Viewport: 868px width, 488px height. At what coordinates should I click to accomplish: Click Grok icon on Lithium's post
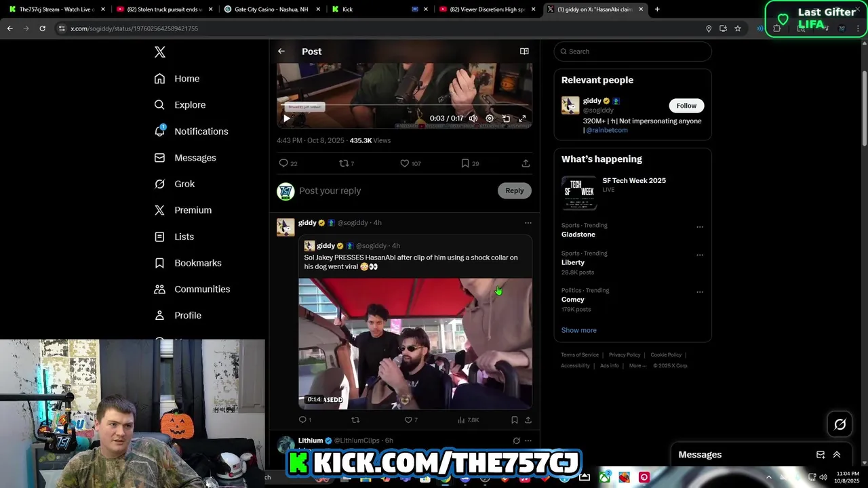click(x=516, y=441)
